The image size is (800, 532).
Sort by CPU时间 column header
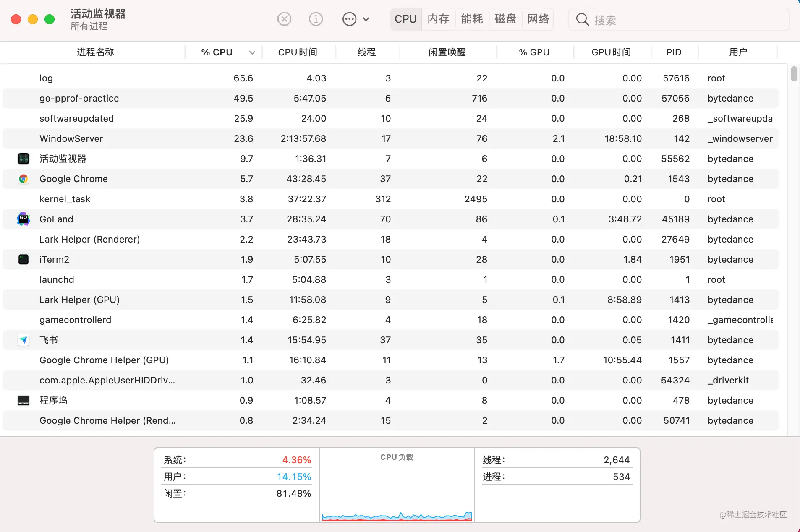pos(298,52)
